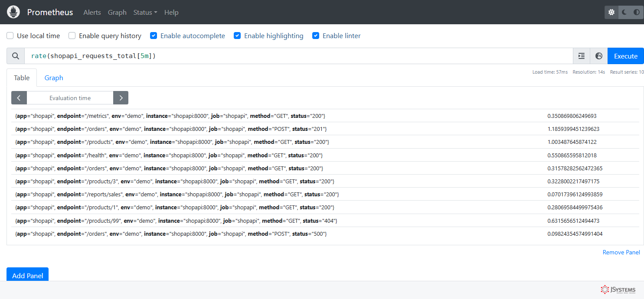Click value 0.07017396124993859
Viewport: 644px width, 299px height.
coord(575,194)
